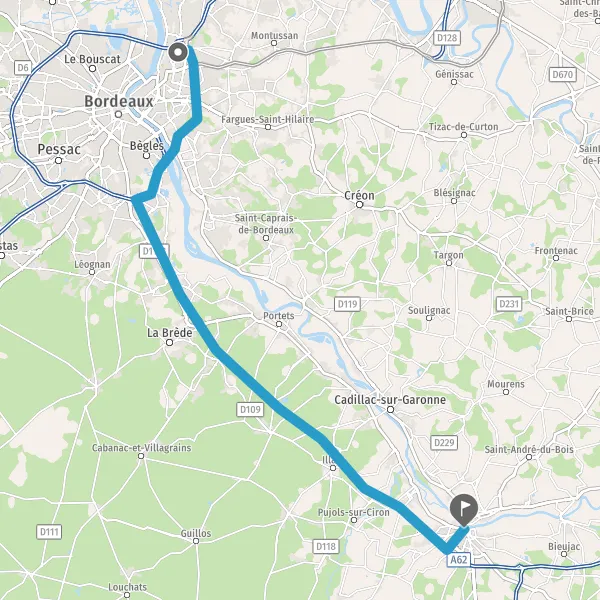Click the Bordeaux city label
Viewport: 600px width, 600px height.
[x=119, y=101]
